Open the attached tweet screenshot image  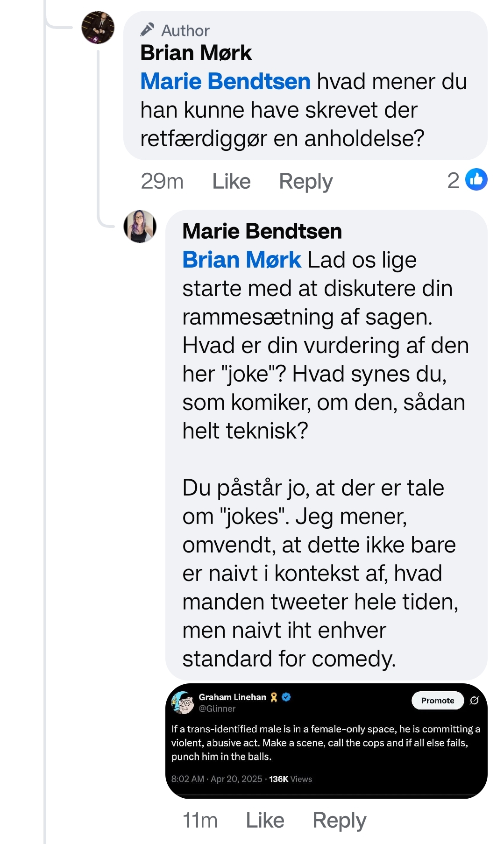pos(326,741)
